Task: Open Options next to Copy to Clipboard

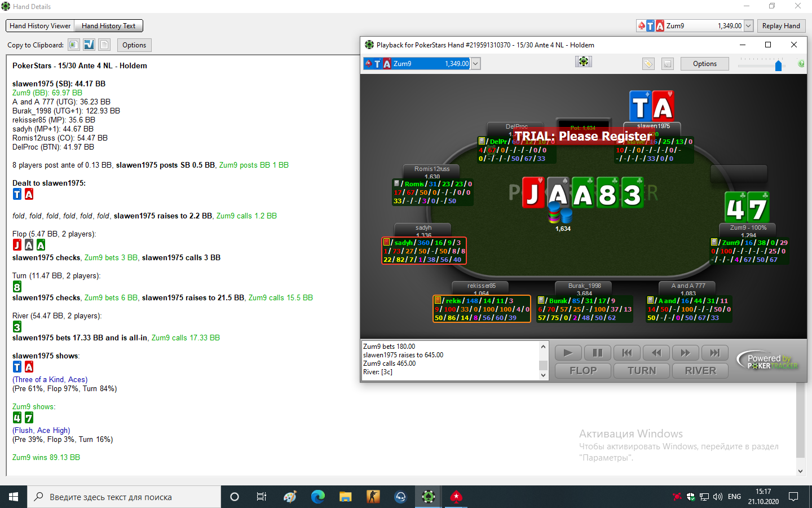Action: coord(134,45)
